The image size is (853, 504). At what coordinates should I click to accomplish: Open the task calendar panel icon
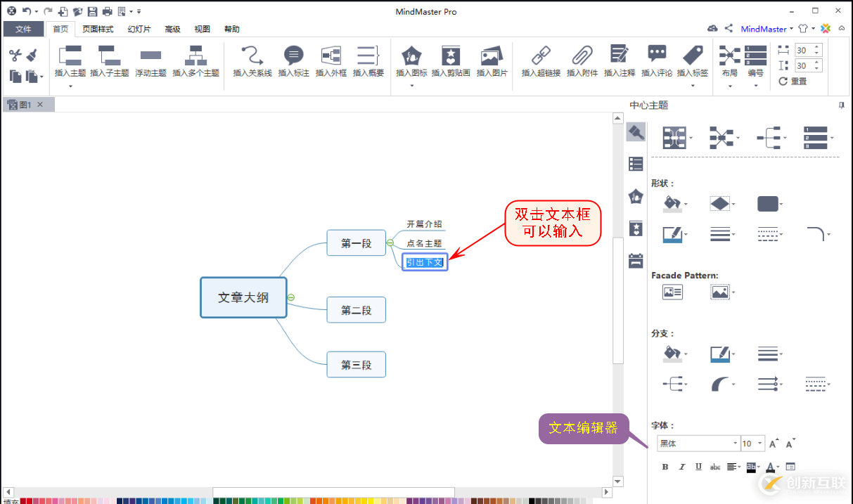(x=636, y=260)
